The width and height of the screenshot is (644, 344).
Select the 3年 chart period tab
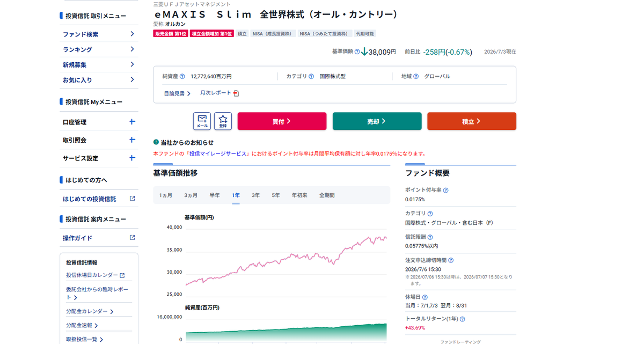(x=255, y=195)
